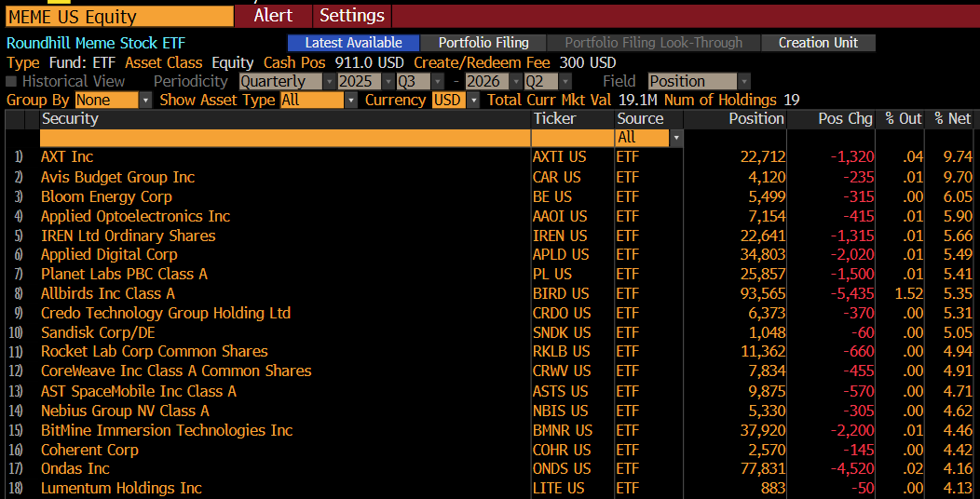Select the AXT Inc row
The width and height of the screenshot is (980, 499).
click(x=490, y=156)
